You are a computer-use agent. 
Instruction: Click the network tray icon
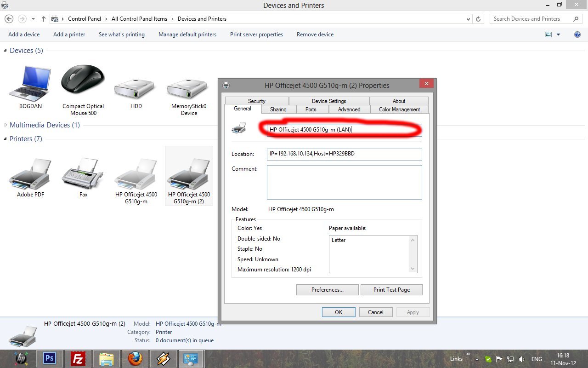(510, 359)
